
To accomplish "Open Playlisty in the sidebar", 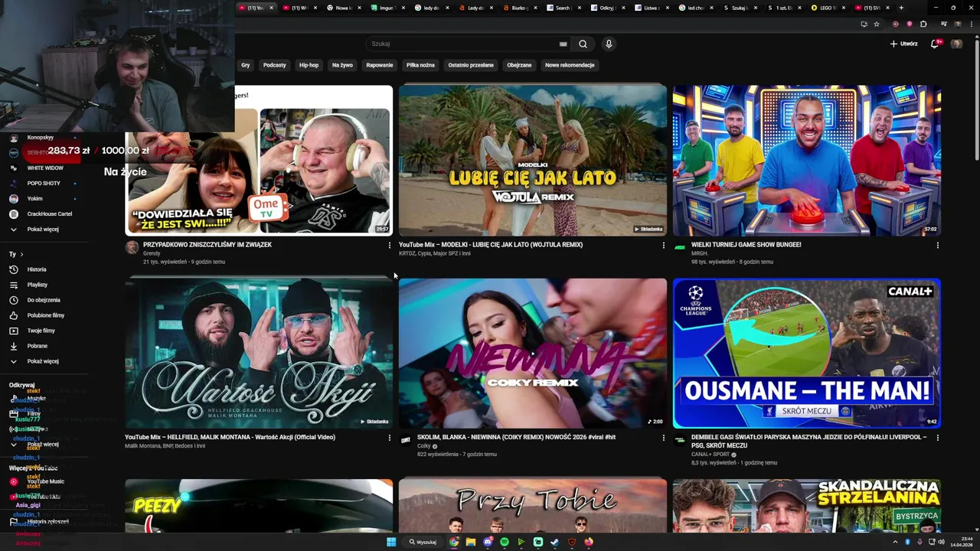I will pyautogui.click(x=37, y=285).
